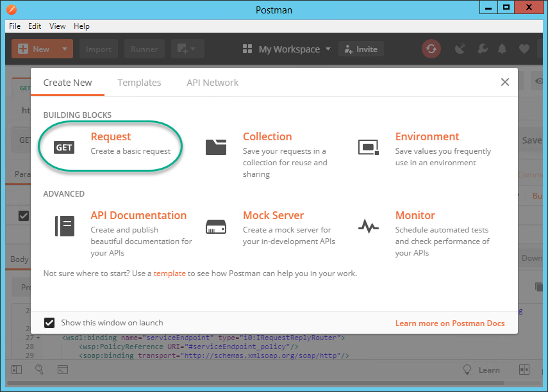The image size is (548, 392).
Task: Open the View menu
Action: pyautogui.click(x=57, y=26)
